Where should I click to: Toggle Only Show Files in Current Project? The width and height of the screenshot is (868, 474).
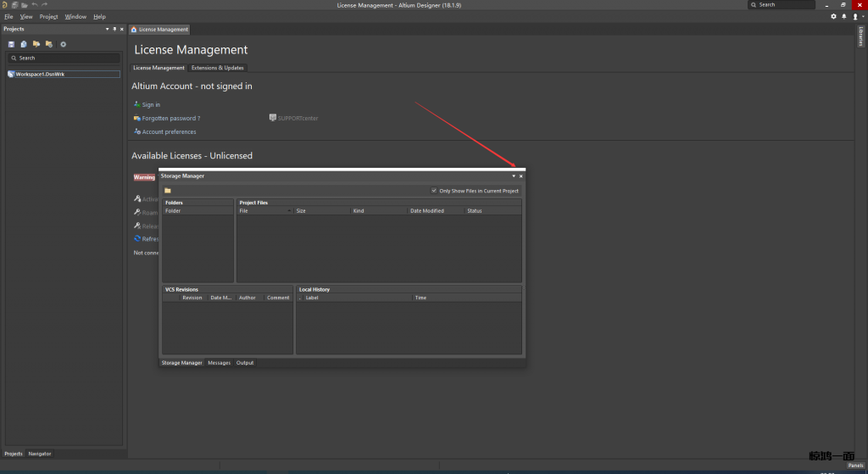click(434, 191)
